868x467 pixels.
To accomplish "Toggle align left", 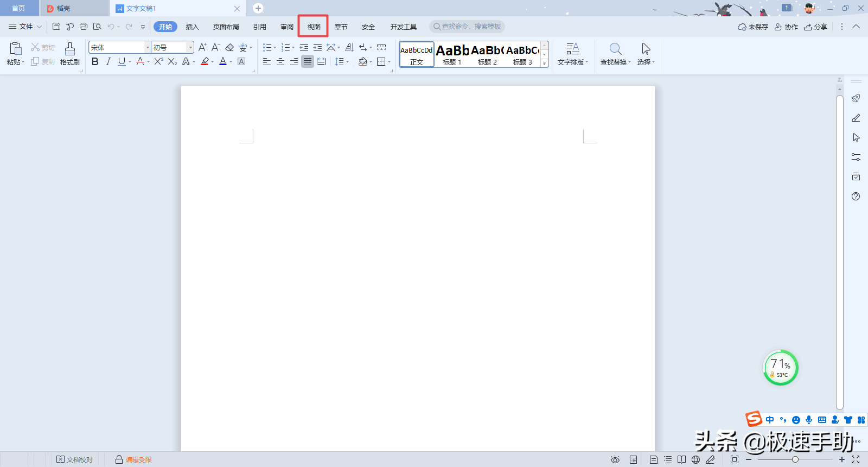I will (x=267, y=61).
